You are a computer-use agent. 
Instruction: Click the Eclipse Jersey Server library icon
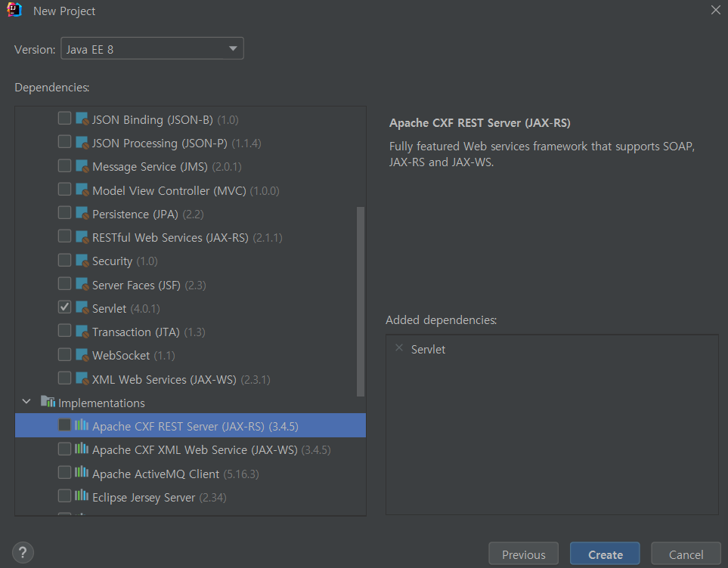pos(82,495)
